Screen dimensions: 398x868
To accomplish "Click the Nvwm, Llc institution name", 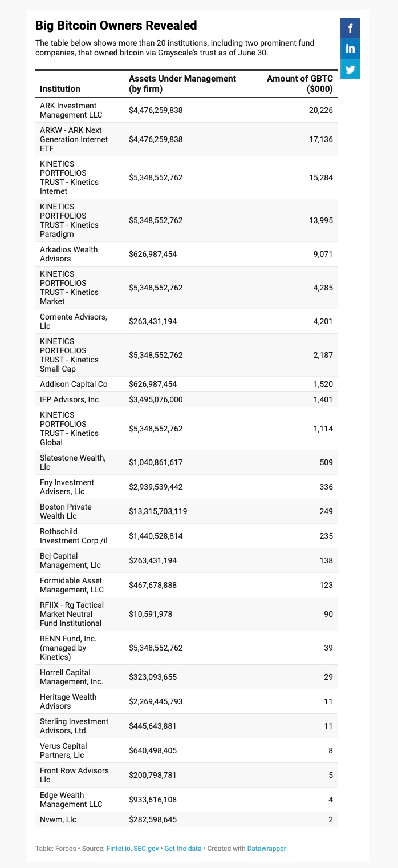I will click(58, 819).
